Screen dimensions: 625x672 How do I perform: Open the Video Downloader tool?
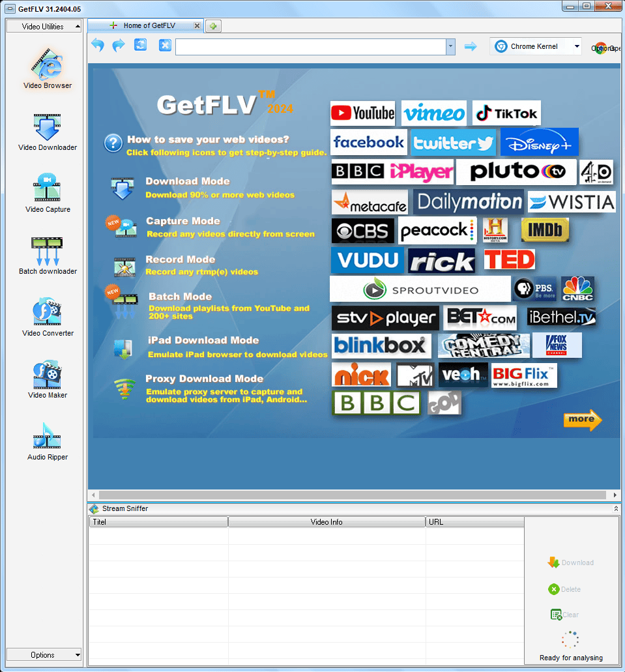[x=46, y=128]
